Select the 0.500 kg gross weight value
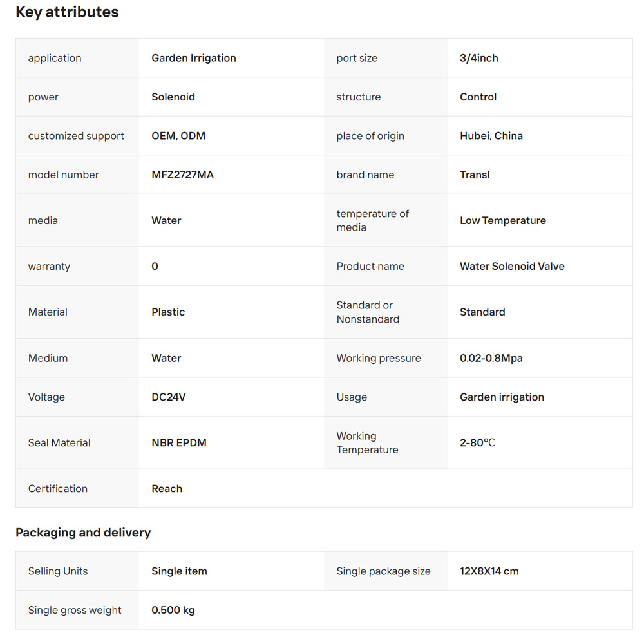 pos(173,611)
